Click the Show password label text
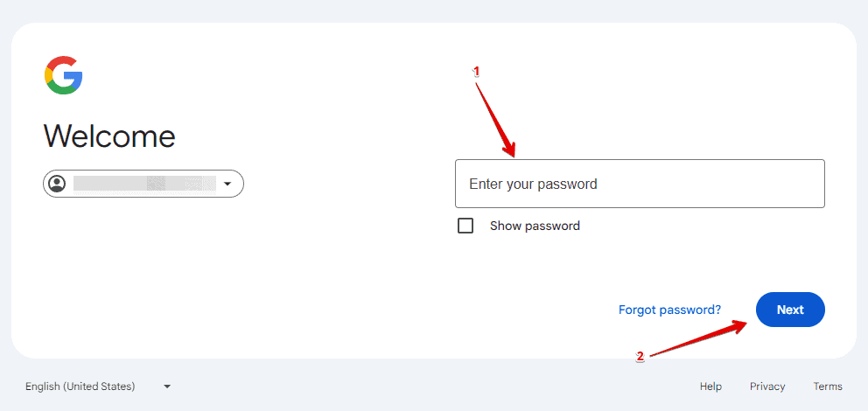The image size is (868, 411). (535, 226)
